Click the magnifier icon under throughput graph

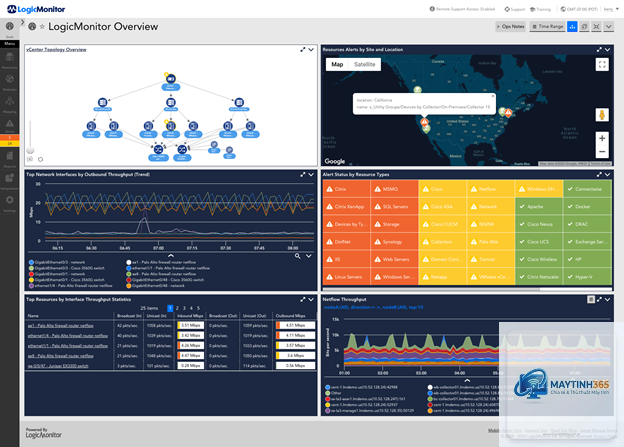(x=297, y=256)
